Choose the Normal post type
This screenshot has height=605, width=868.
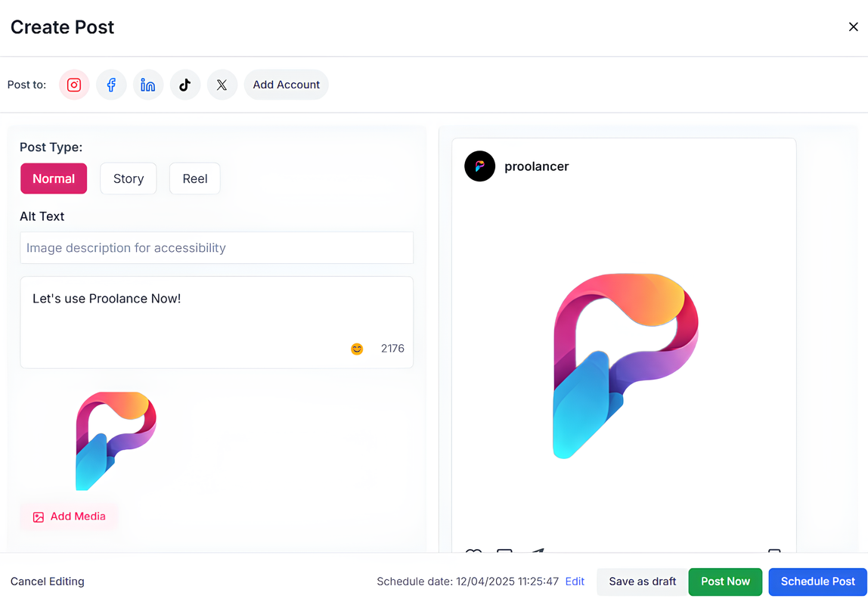54,178
